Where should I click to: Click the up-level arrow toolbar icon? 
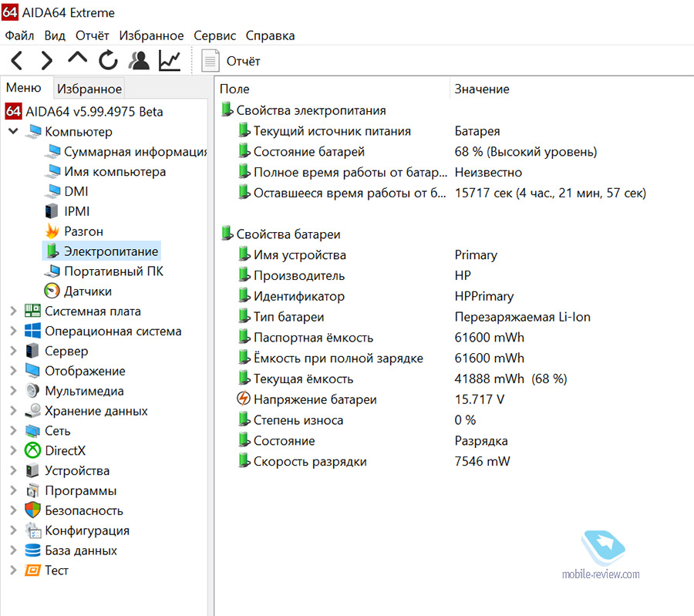pos(77,59)
